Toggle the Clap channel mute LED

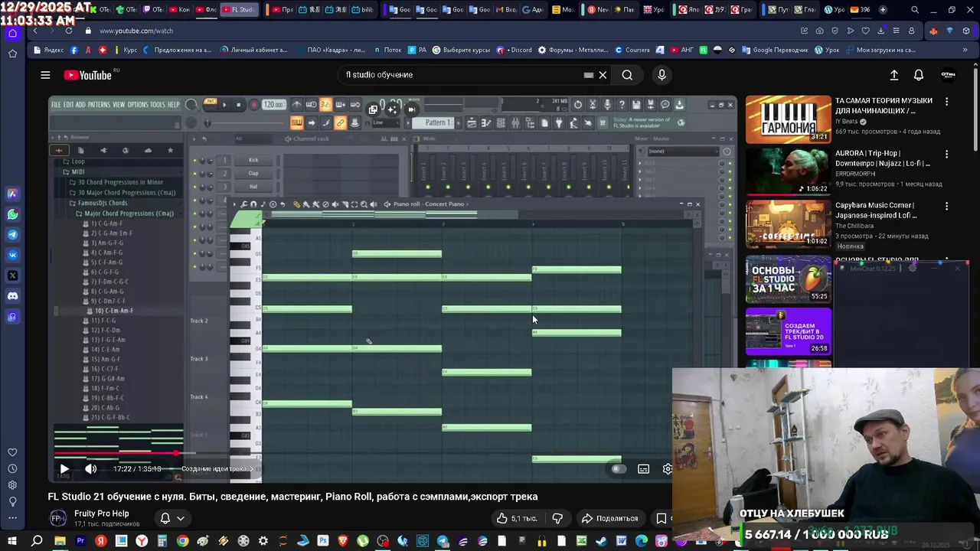(x=194, y=174)
